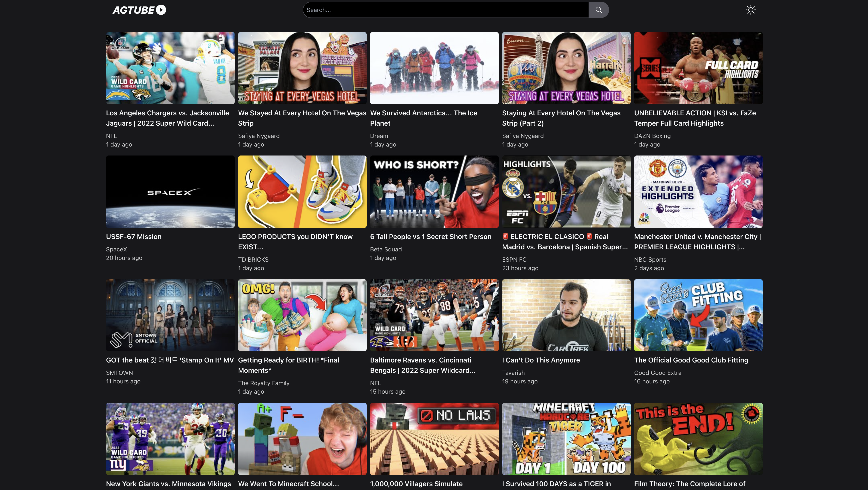This screenshot has height=490, width=868.
Task: Click title We Went To Minecraft School
Action: coord(288,484)
